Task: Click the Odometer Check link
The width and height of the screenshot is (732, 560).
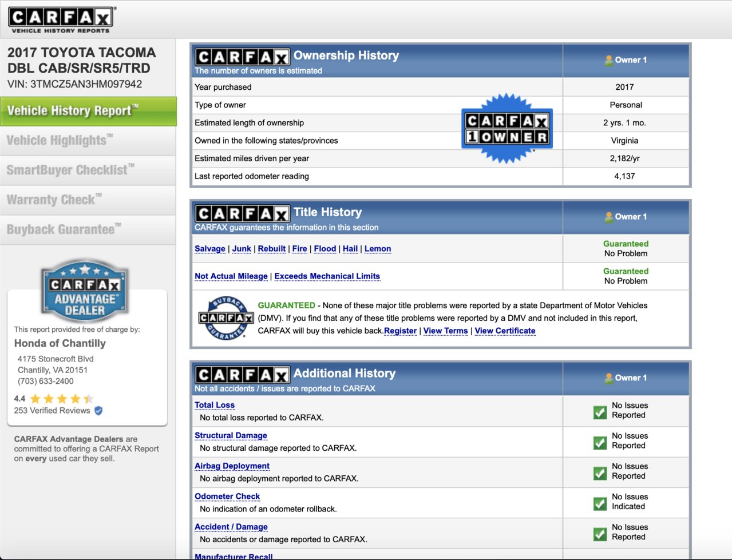Action: [227, 497]
